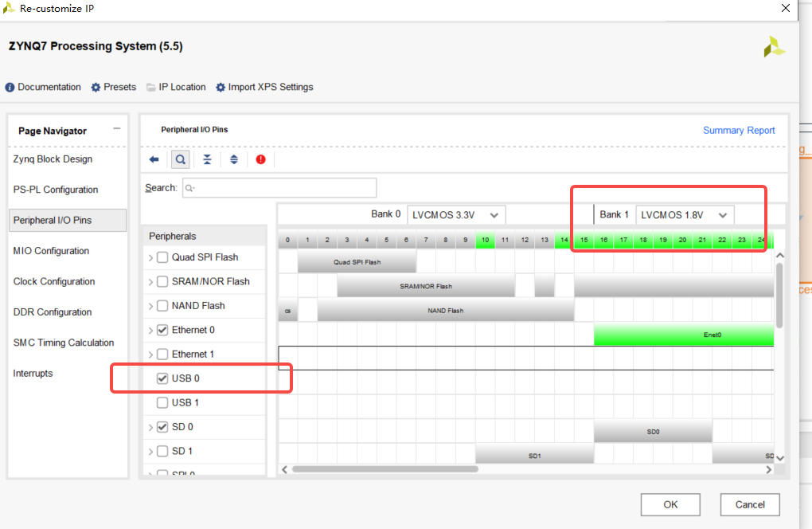
Task: Open the PS-PL Configuration page
Action: click(56, 190)
